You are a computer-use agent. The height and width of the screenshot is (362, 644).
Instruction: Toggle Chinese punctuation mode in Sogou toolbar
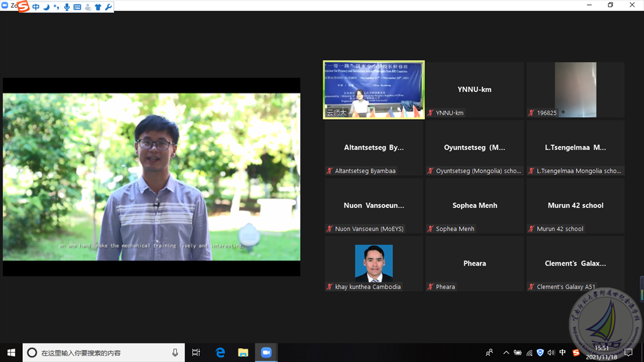56,7
